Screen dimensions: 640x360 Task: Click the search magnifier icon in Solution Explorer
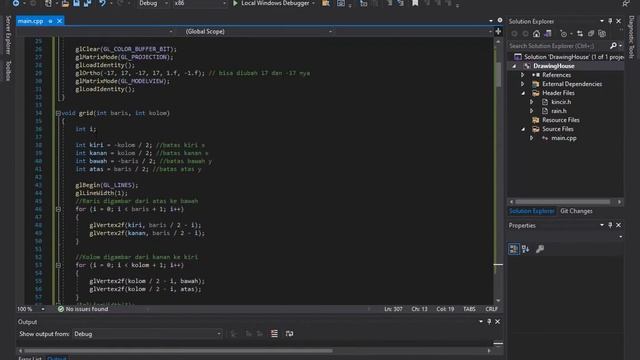click(x=613, y=46)
